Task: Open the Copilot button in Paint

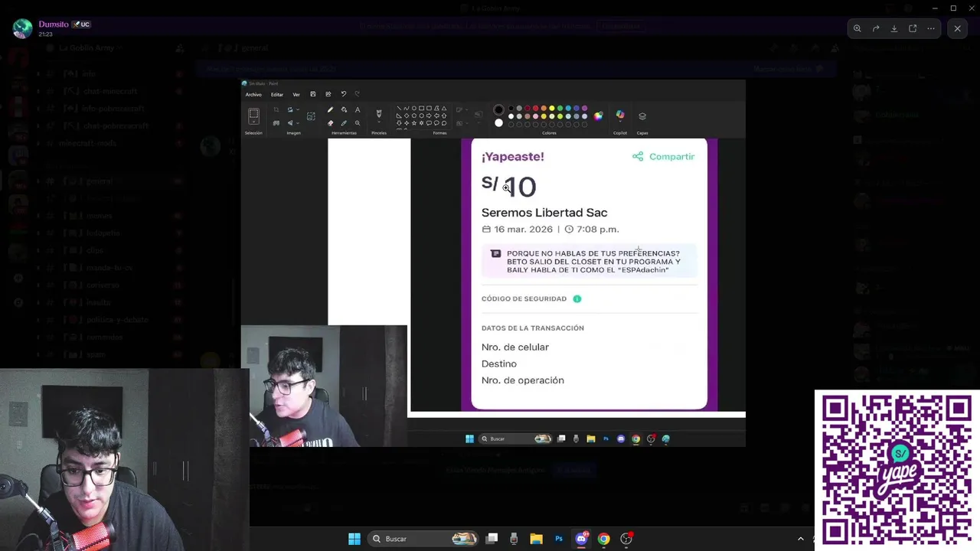Action: tap(620, 115)
